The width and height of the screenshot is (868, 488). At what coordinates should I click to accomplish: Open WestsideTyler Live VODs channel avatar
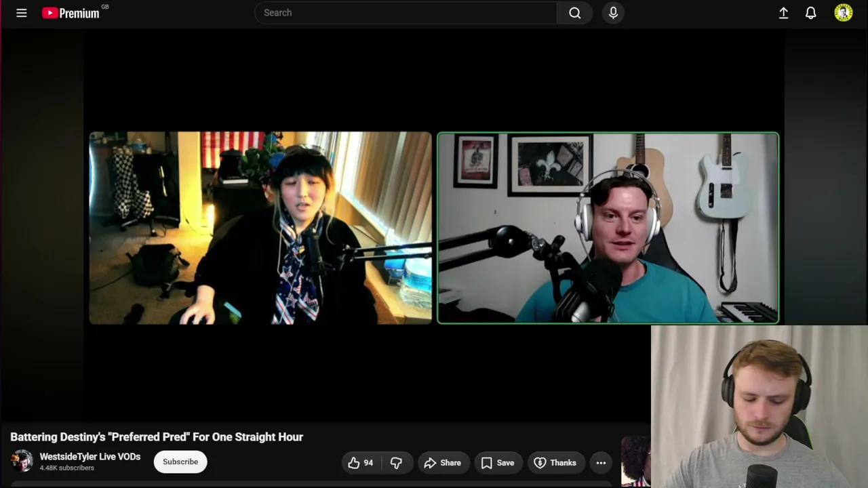coord(22,462)
